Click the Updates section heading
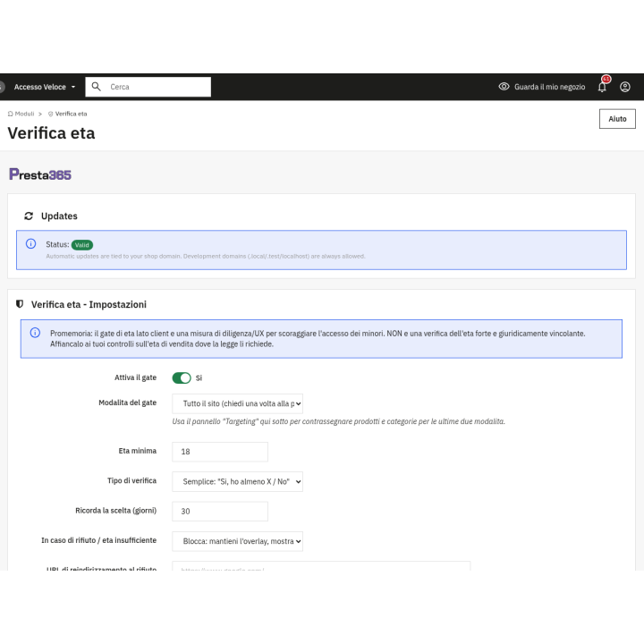This screenshot has height=644, width=644. tap(59, 216)
